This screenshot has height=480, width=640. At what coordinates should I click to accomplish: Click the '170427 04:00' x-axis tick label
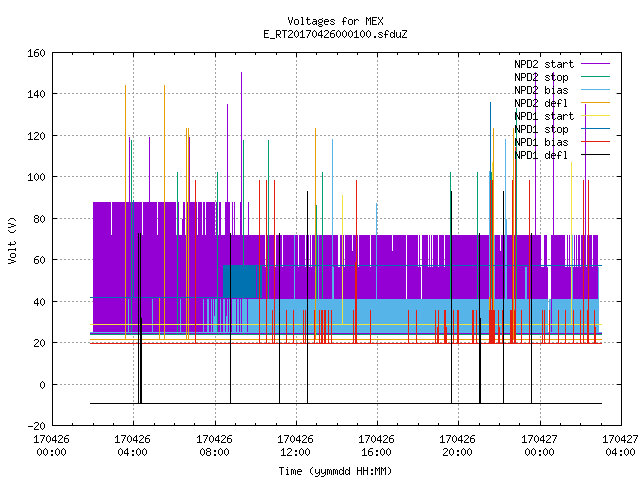coord(620,446)
